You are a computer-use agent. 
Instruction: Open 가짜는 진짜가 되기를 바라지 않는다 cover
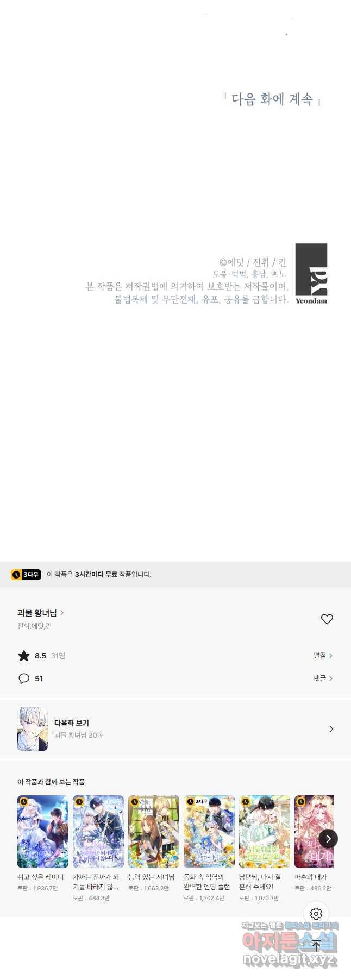[98, 832]
